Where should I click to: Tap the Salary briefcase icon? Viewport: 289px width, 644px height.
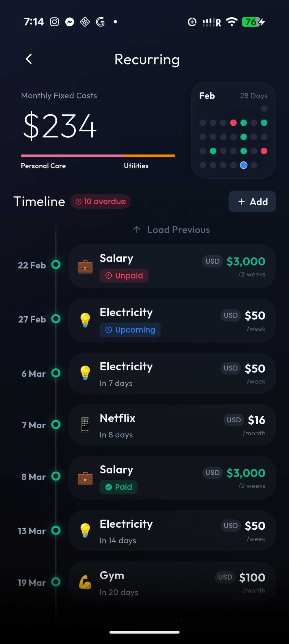tap(85, 267)
